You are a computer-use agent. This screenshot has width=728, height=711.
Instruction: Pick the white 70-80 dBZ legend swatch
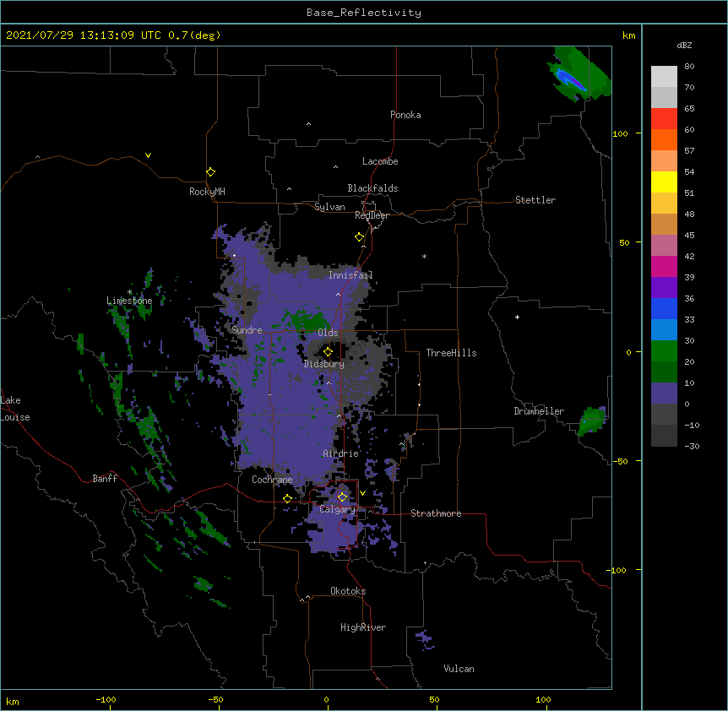pos(664,76)
